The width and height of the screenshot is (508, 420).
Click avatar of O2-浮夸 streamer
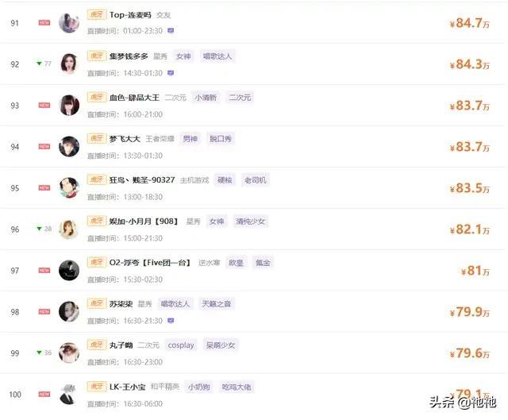(69, 270)
